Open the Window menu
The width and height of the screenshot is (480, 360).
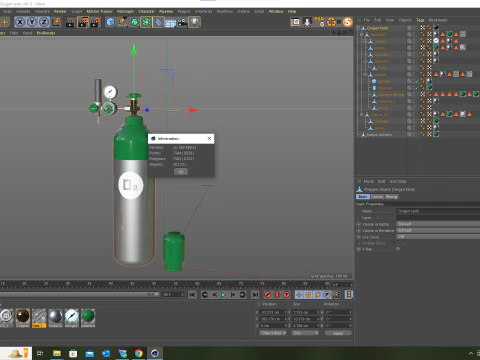pos(276,11)
